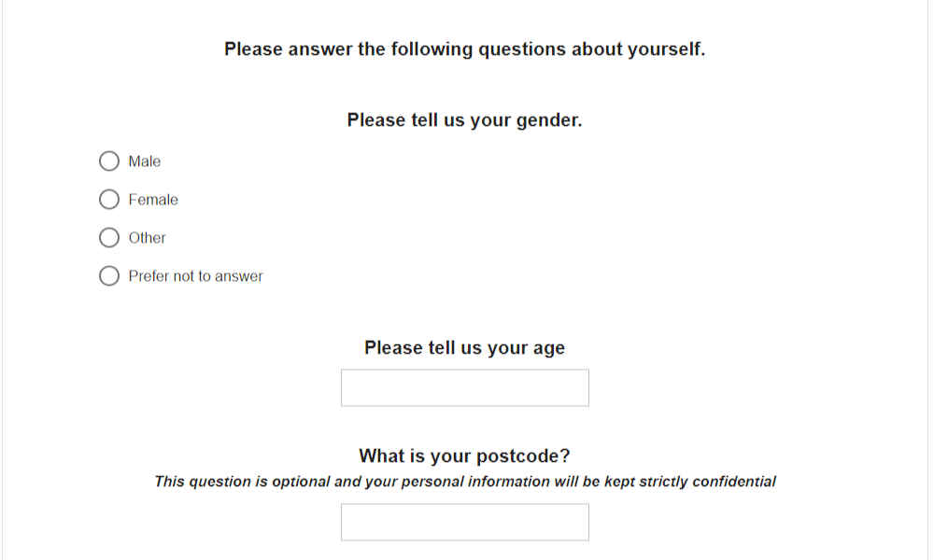Focus the postcode text input box
Viewport: 934px width, 560px height.
[x=464, y=523]
